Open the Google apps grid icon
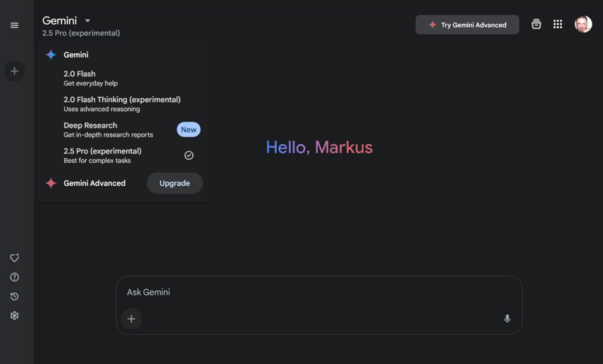 click(558, 24)
